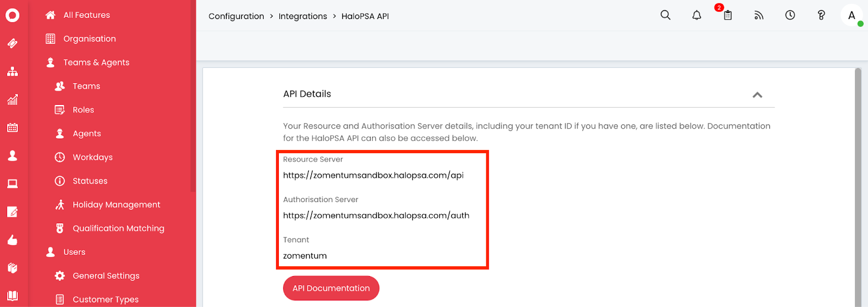Click the Authorisation Server URL value
Image resolution: width=868 pixels, height=307 pixels.
pos(376,216)
